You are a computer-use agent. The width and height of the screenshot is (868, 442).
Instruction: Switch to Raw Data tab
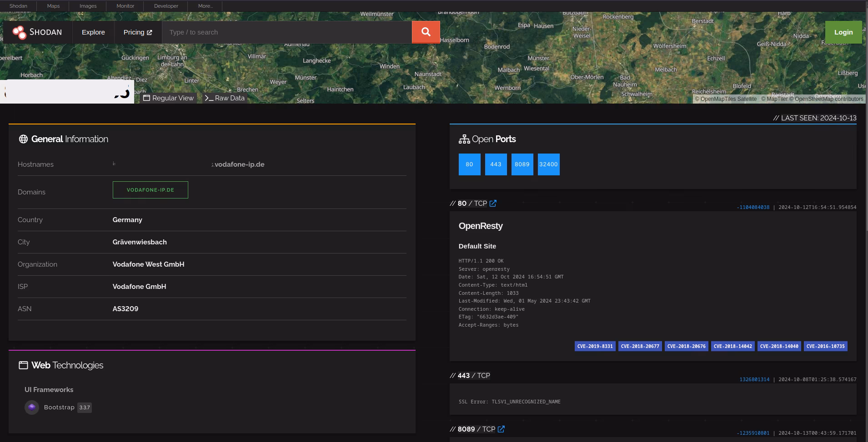(x=225, y=98)
